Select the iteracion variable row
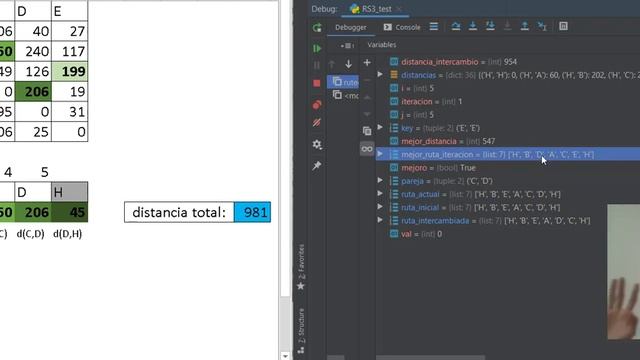The image size is (640, 360). click(x=507, y=101)
